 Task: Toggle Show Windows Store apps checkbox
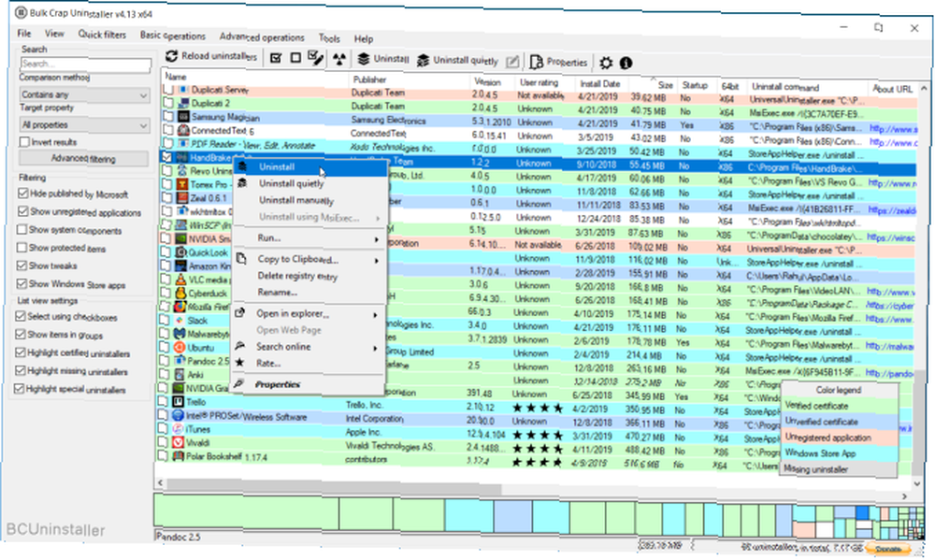(22, 283)
